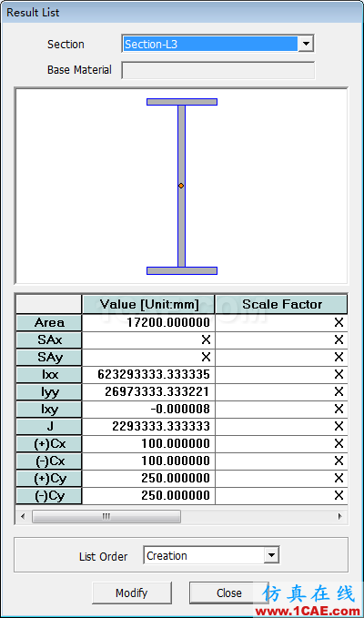Click the left arrow of horizontal scrollbar

[x=23, y=516]
